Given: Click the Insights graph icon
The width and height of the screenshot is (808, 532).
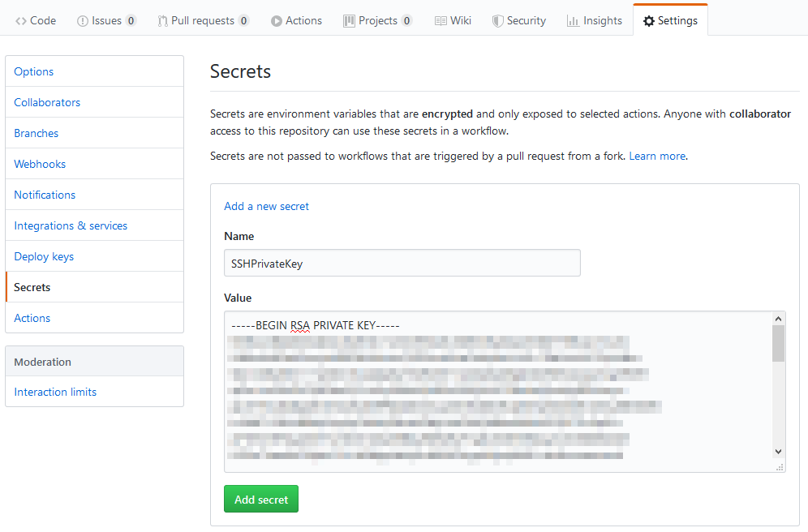Looking at the screenshot, I should (573, 21).
